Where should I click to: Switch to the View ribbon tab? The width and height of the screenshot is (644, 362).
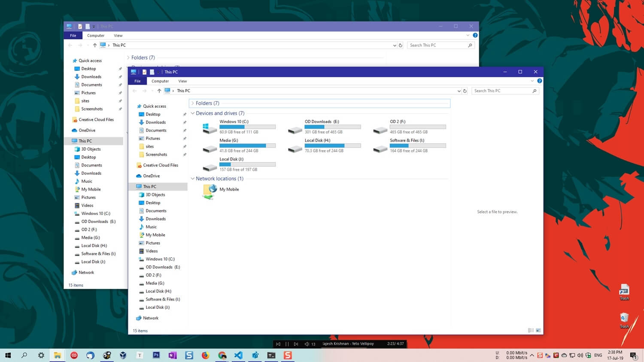point(182,81)
